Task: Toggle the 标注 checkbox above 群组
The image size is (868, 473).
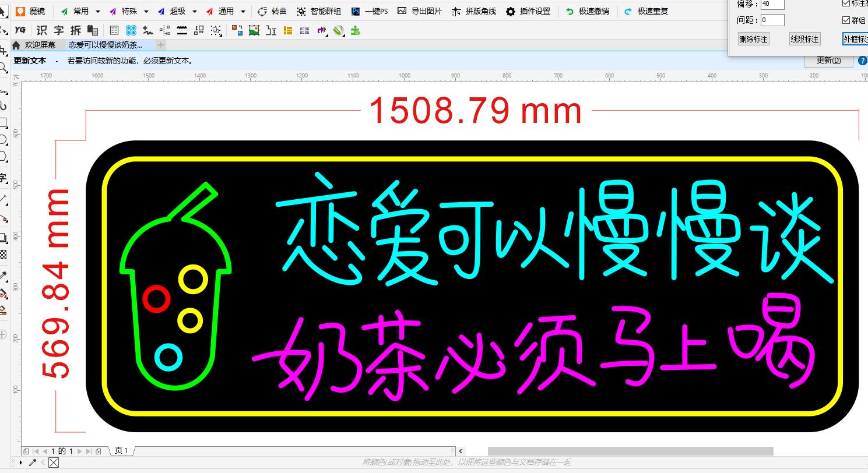Action: [846, 3]
